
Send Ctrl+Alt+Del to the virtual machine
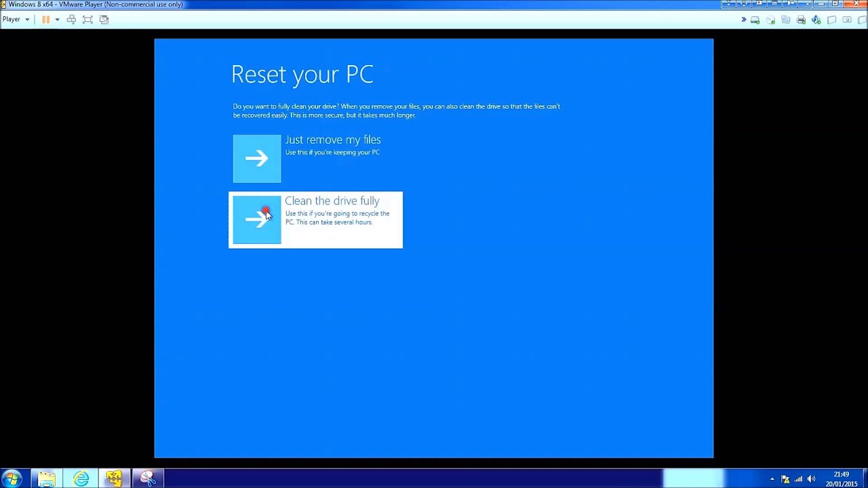[71, 20]
